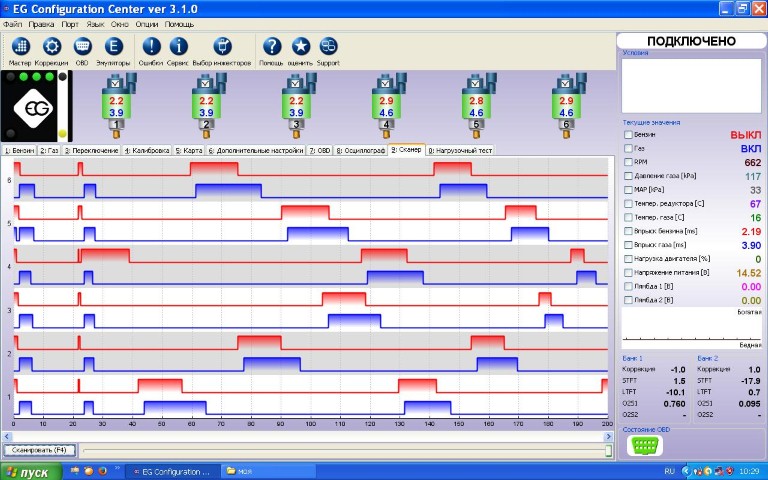The image size is (768, 480).
Task: Open the OBD toolbar icon
Action: 83,46
